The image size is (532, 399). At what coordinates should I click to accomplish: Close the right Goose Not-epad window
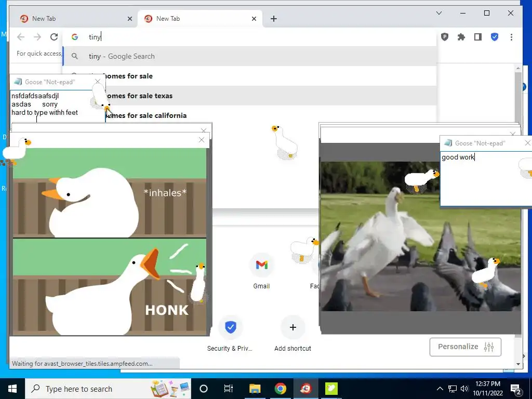click(527, 143)
